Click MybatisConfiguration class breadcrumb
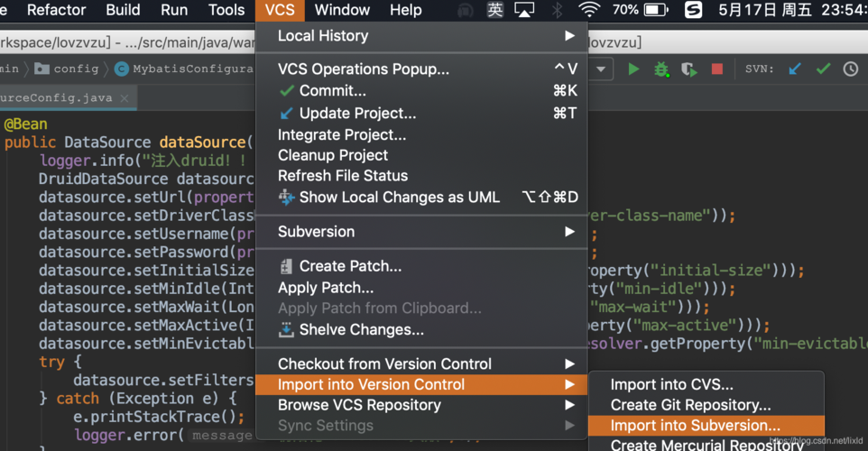Viewport: 868px width, 451px height. 184,69
